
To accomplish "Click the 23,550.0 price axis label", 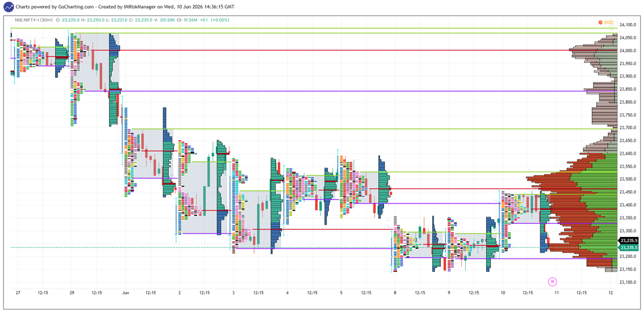I will [629, 167].
